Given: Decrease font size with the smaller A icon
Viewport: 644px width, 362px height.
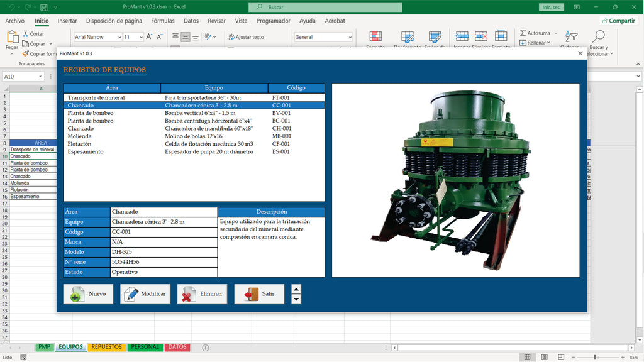Looking at the screenshot, I should click(160, 37).
